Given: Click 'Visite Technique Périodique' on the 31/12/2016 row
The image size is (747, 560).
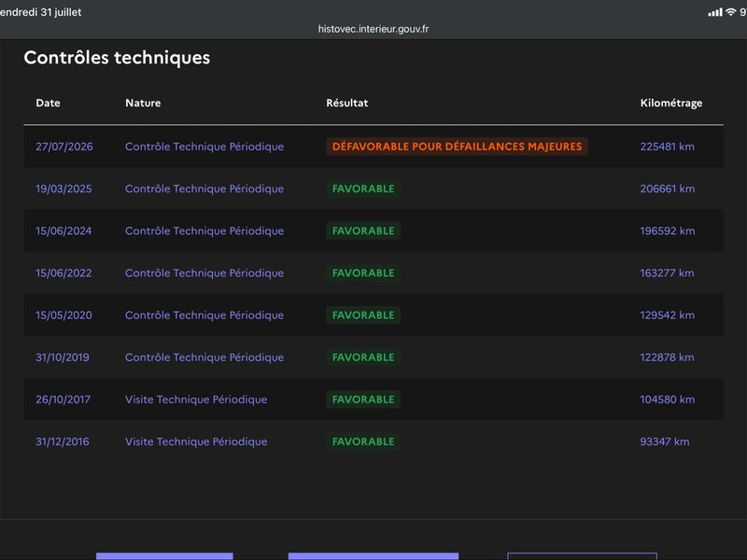Looking at the screenshot, I should pos(196,441).
